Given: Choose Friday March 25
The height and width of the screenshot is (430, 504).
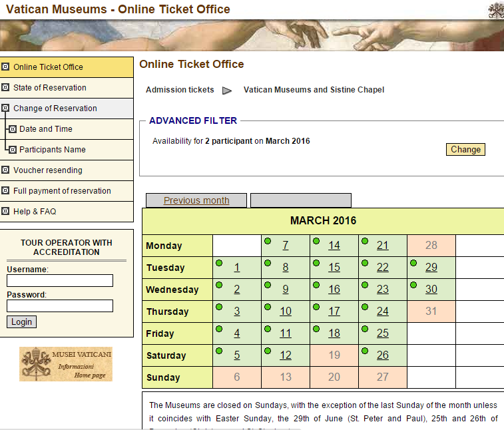Looking at the screenshot, I should point(383,333).
